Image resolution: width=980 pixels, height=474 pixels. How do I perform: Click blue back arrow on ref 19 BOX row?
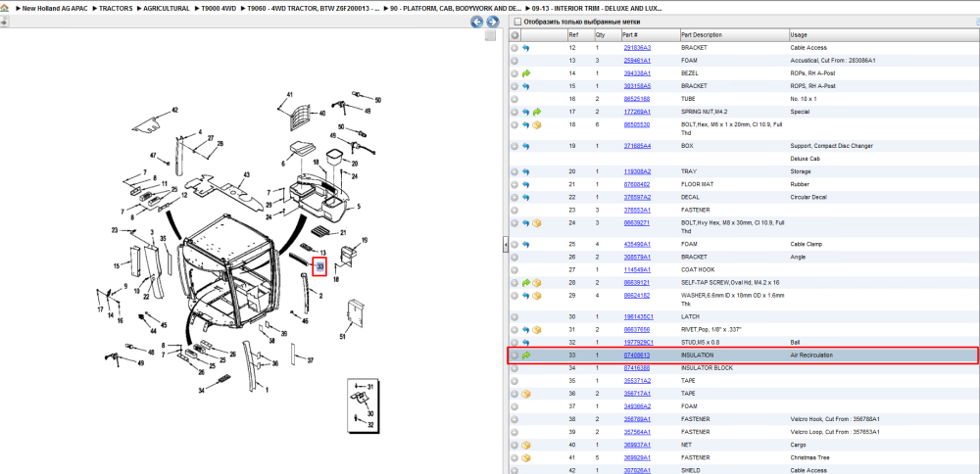tap(525, 146)
